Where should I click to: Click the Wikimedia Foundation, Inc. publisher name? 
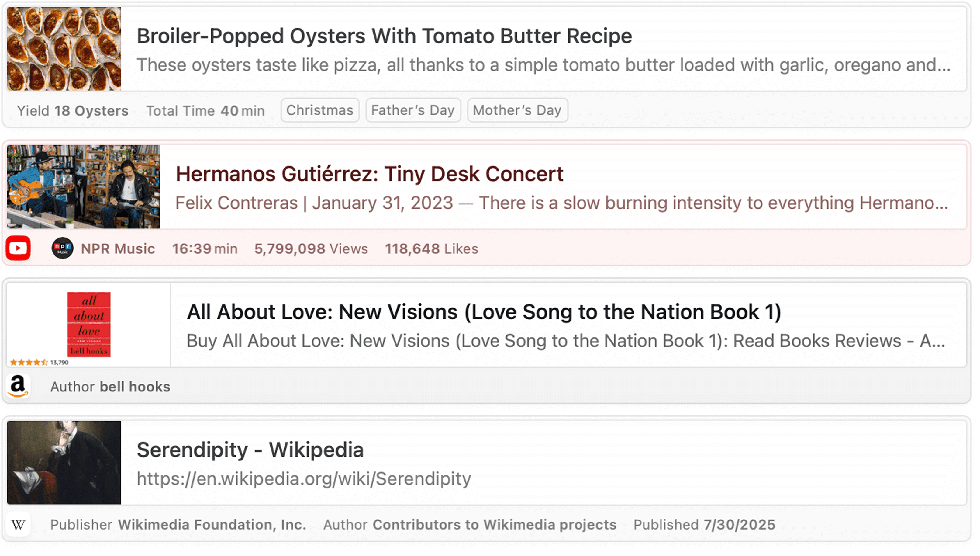[x=212, y=525]
